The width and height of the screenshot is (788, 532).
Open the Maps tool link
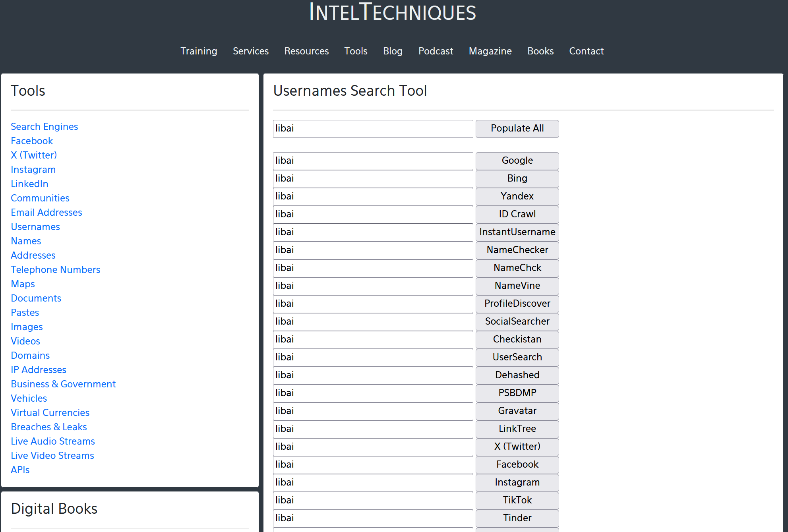point(23,284)
